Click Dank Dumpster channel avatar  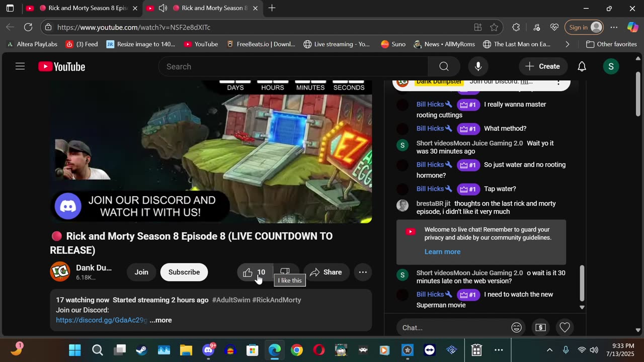pyautogui.click(x=60, y=272)
